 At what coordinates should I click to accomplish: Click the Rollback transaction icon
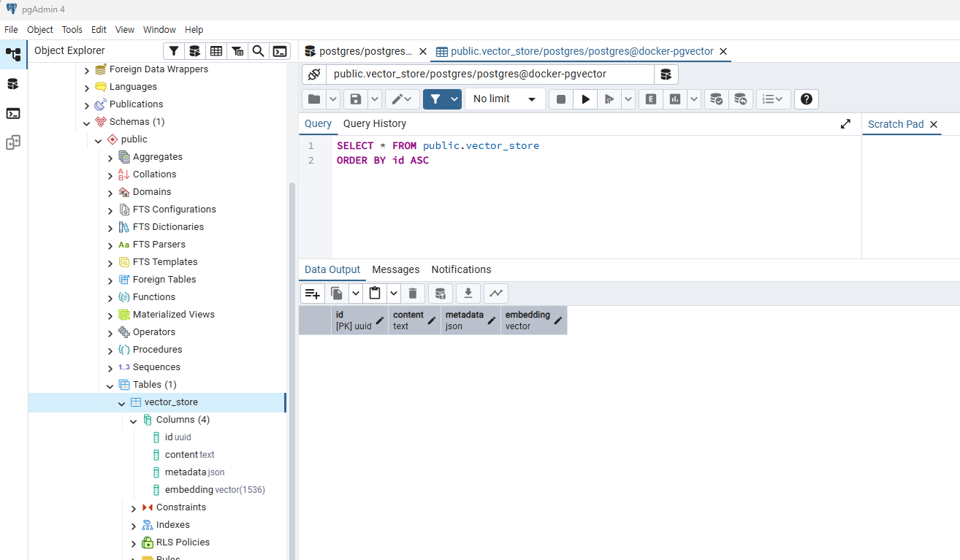(x=741, y=99)
